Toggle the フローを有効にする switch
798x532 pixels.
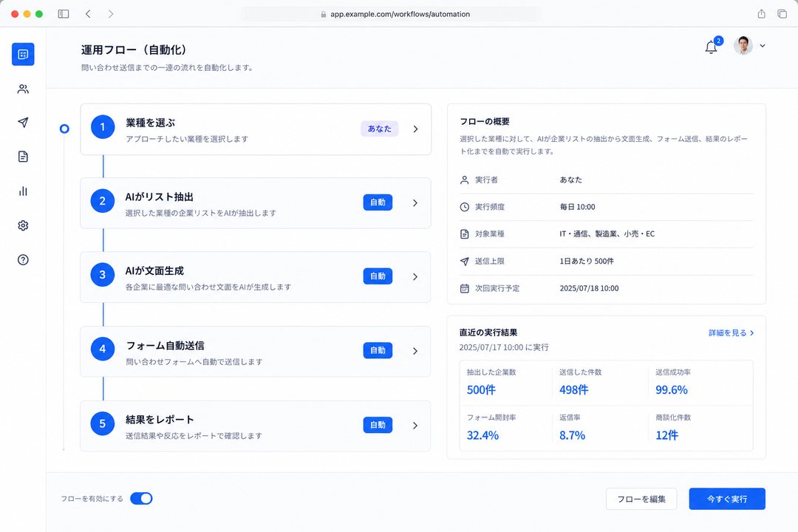point(141,499)
